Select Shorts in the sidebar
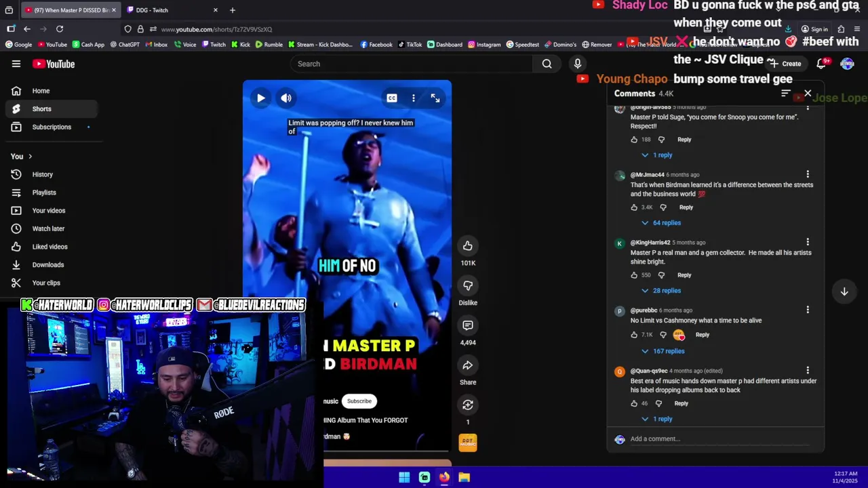This screenshot has width=868, height=488. tap(52, 109)
